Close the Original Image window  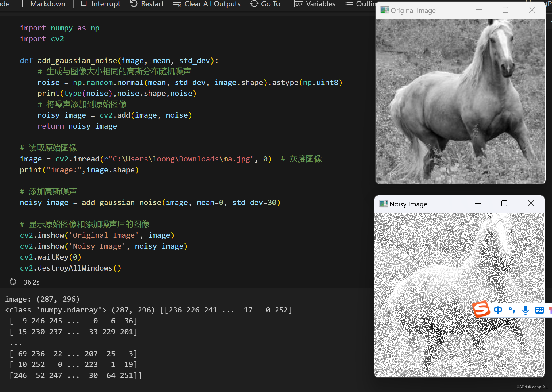coord(532,10)
